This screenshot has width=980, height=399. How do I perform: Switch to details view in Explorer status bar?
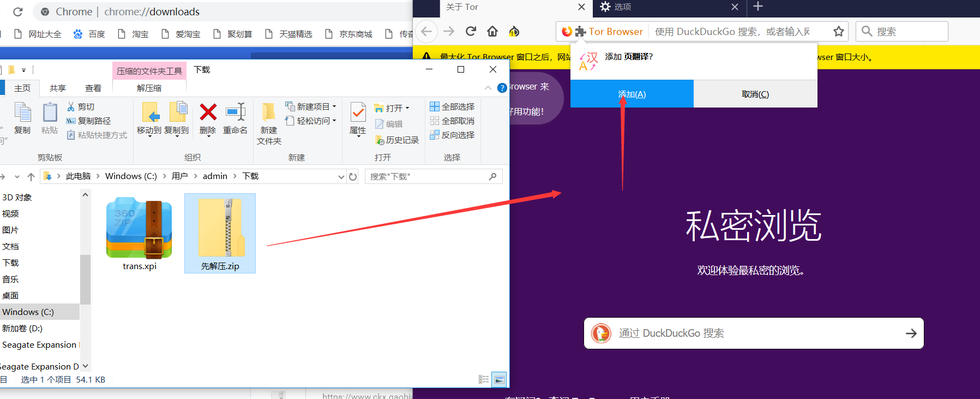pos(484,379)
